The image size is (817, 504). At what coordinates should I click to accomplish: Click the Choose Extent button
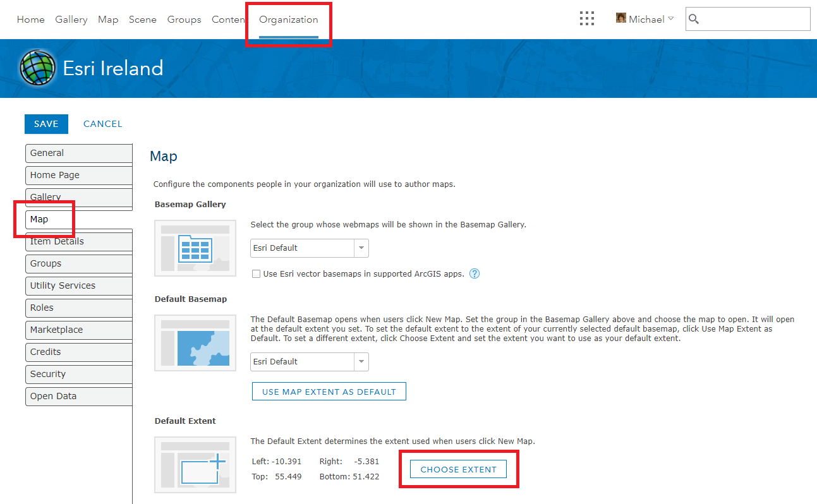[x=459, y=469]
